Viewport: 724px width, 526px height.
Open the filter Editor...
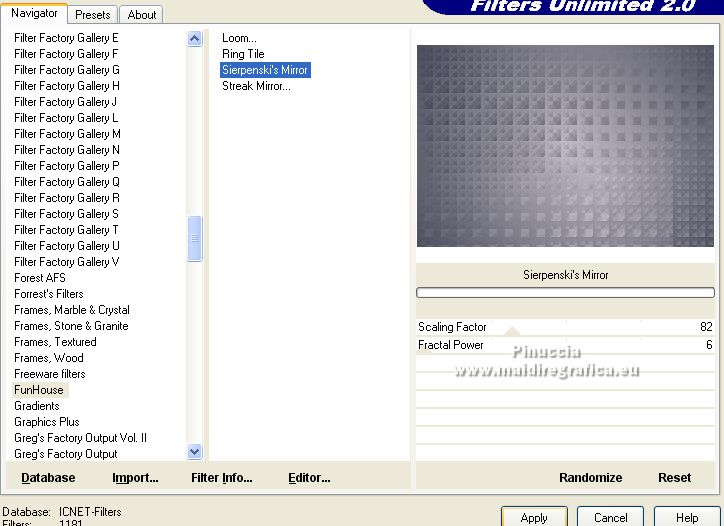coord(309,478)
